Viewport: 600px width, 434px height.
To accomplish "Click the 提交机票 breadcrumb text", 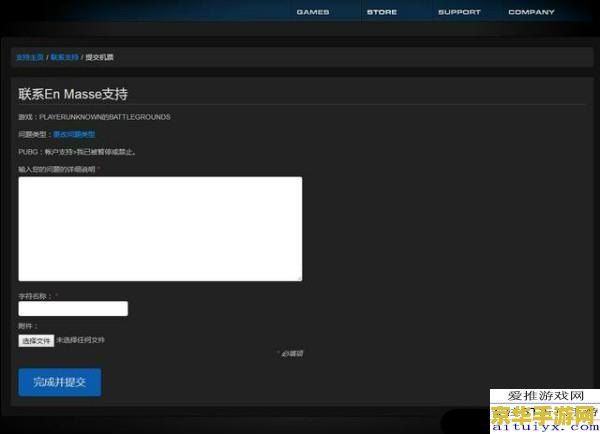I will point(99,57).
